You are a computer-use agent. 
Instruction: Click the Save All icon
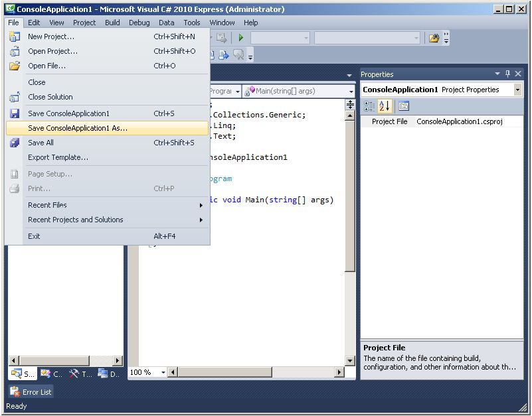click(14, 143)
